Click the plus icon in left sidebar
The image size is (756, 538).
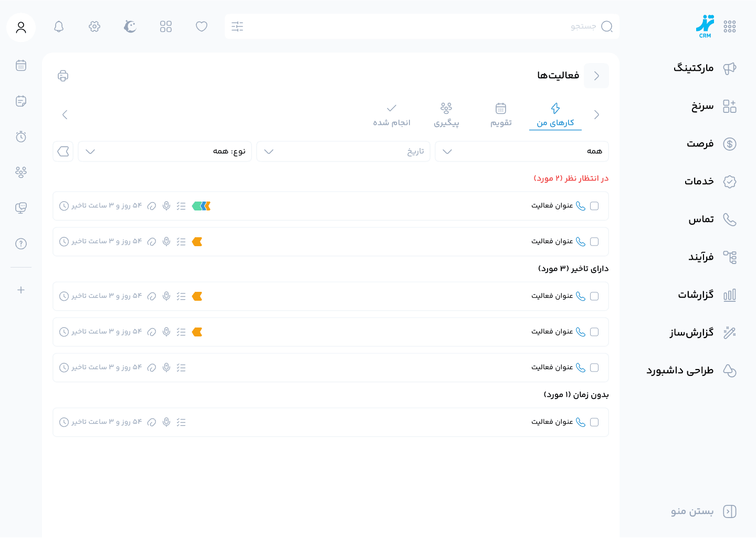click(x=21, y=290)
